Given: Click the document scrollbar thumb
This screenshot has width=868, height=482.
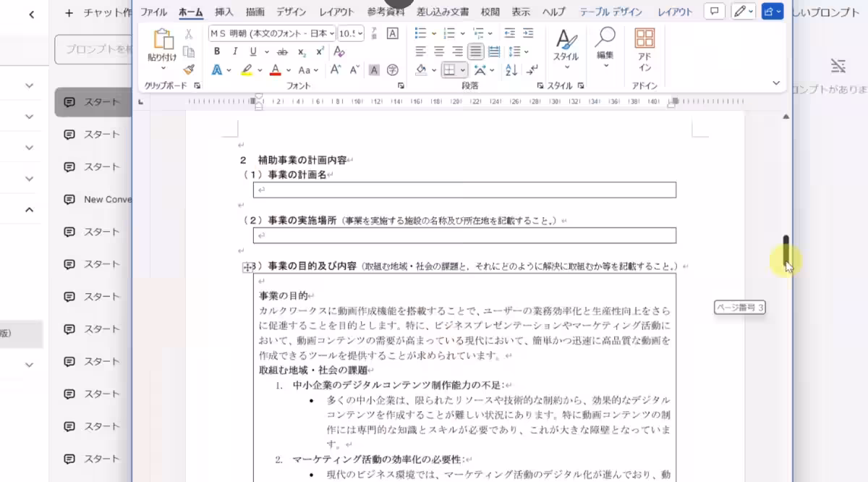Looking at the screenshot, I should coord(786,250).
